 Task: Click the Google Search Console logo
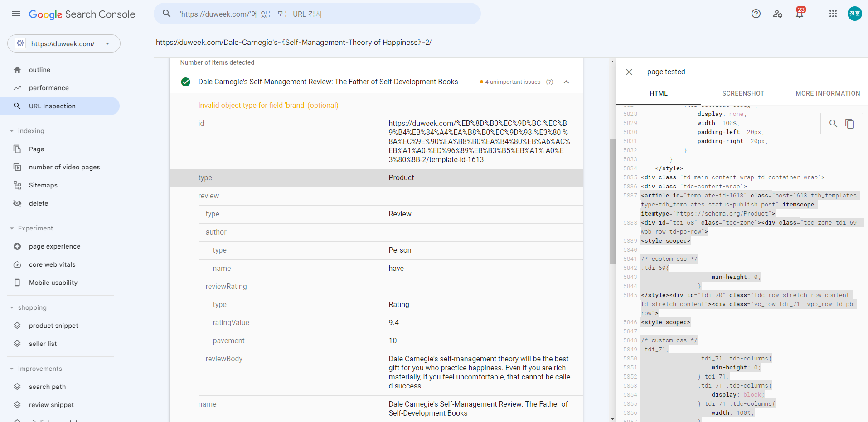[82, 14]
